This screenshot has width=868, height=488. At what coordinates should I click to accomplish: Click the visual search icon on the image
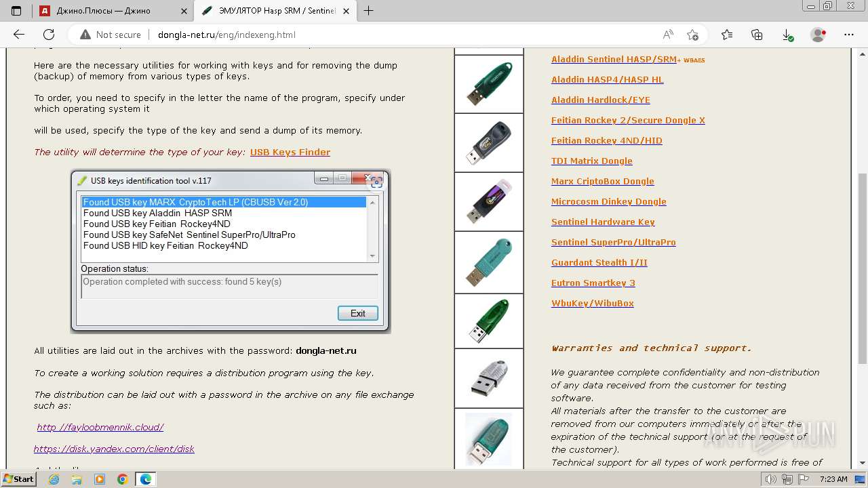point(376,181)
